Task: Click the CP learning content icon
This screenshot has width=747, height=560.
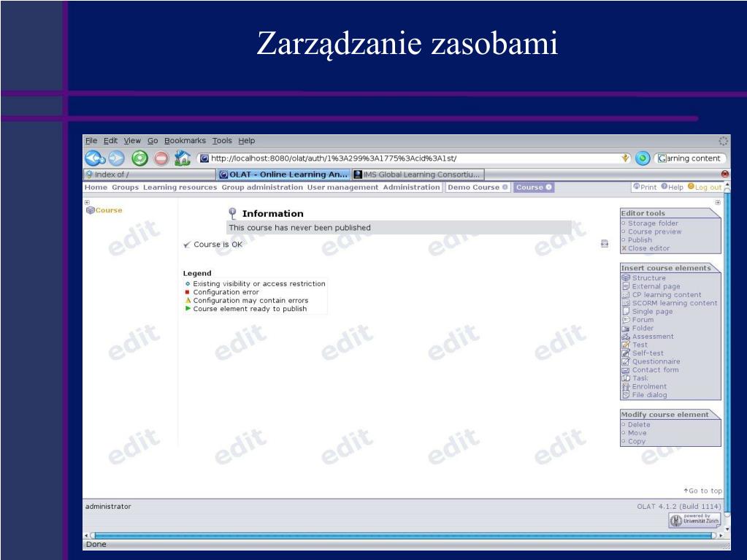Action: point(626,295)
